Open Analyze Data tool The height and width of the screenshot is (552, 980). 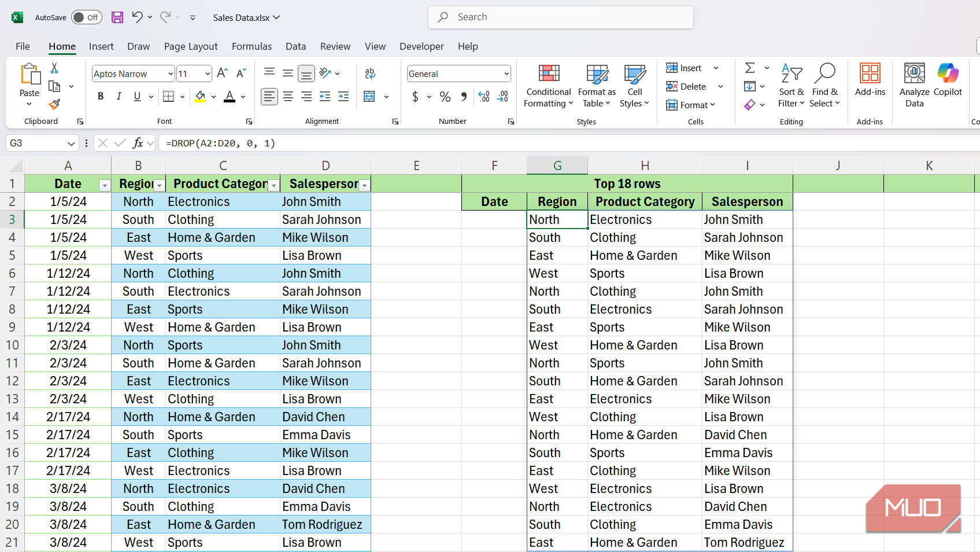(914, 85)
